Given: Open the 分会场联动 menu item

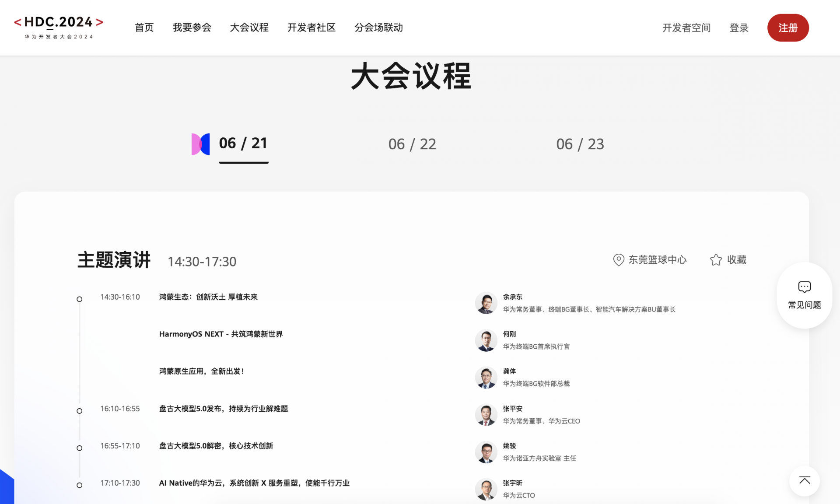Looking at the screenshot, I should pyautogui.click(x=378, y=28).
